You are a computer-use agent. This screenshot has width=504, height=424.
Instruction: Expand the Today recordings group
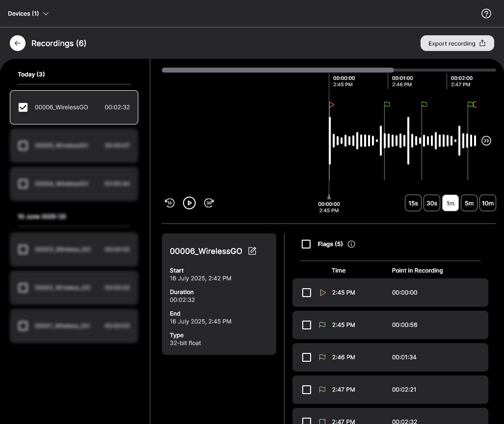pyautogui.click(x=31, y=74)
